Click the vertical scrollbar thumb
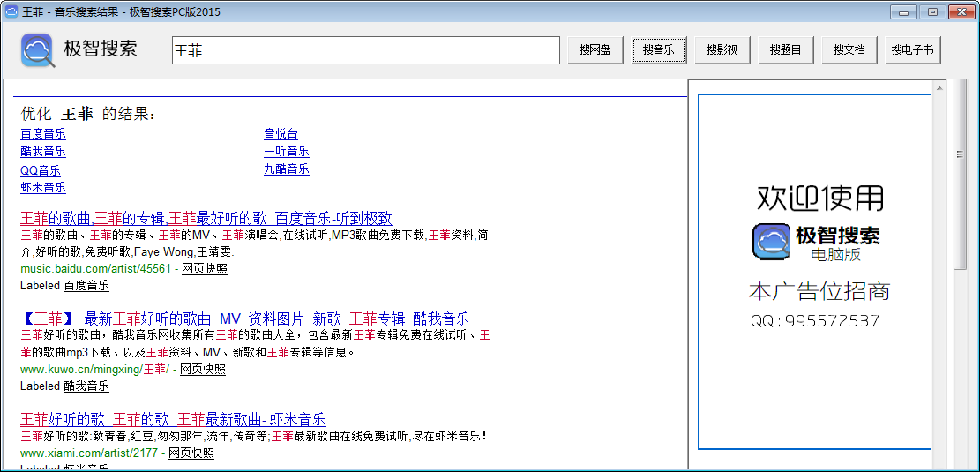Screen dimensions: 980x472 tap(960, 175)
